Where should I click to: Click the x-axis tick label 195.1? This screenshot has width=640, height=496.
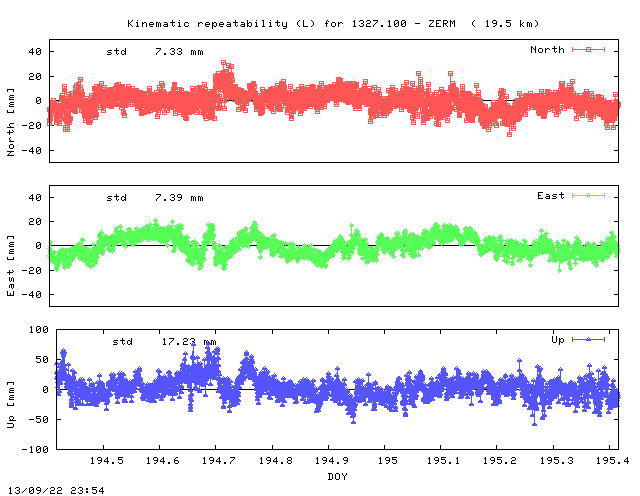443,461
